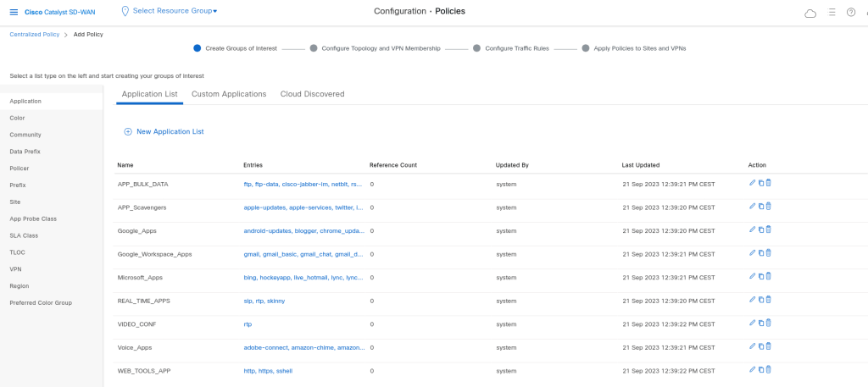Viewport: 868px width, 387px height.
Task: Click New Application List button
Action: click(164, 132)
